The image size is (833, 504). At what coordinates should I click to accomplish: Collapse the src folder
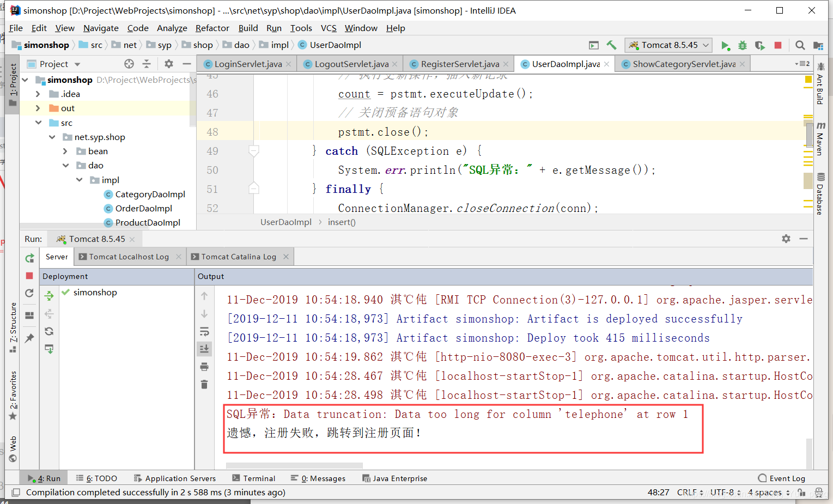click(x=38, y=123)
